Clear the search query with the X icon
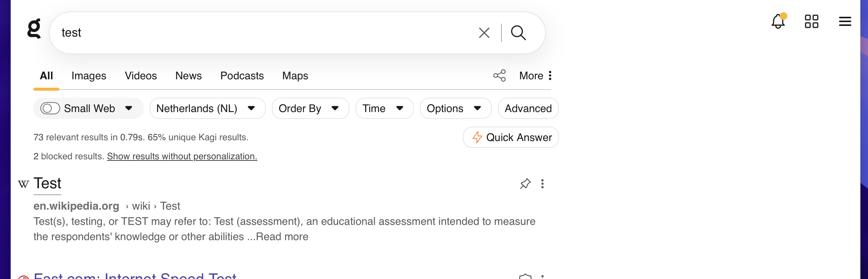The width and height of the screenshot is (868, 279). (x=484, y=33)
